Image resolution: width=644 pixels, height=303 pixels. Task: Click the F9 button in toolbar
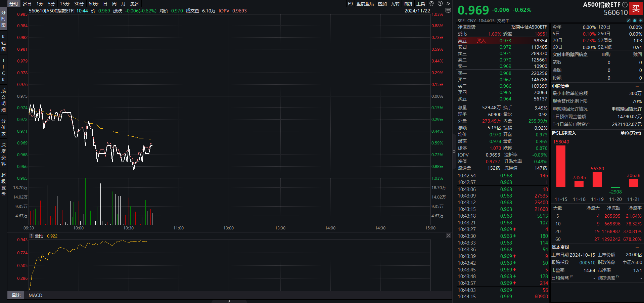(350, 4)
